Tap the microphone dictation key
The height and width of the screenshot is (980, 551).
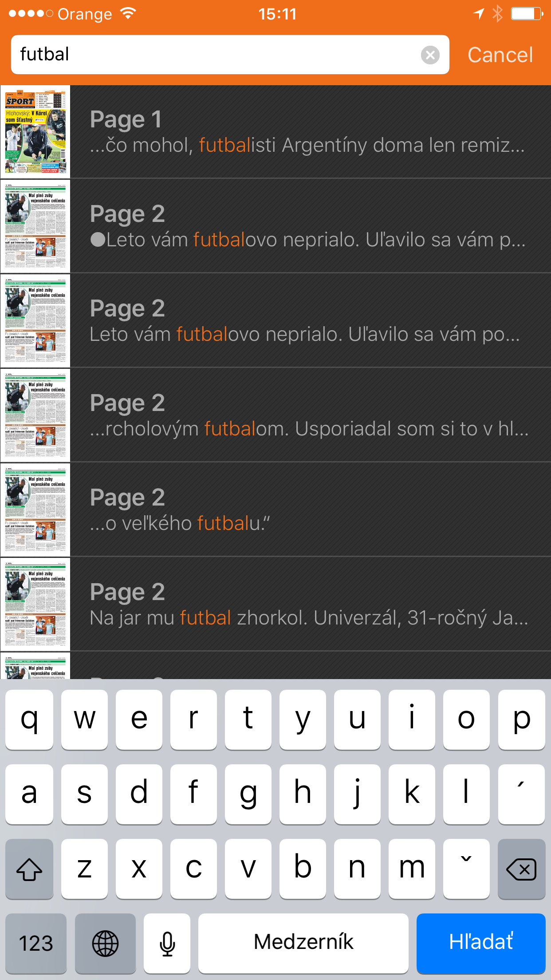point(167,943)
